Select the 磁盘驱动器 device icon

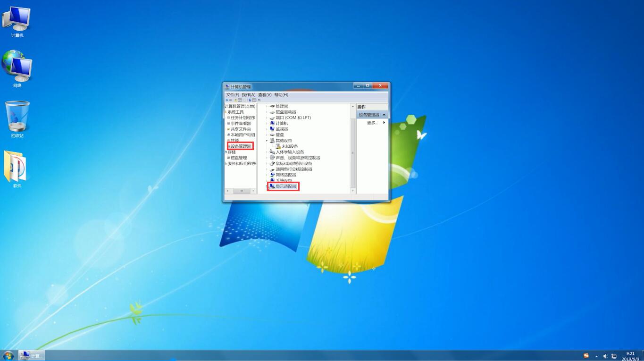coord(272,112)
